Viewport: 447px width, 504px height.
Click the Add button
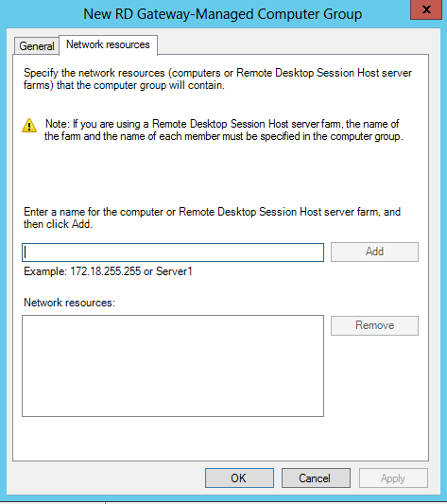[x=374, y=252]
